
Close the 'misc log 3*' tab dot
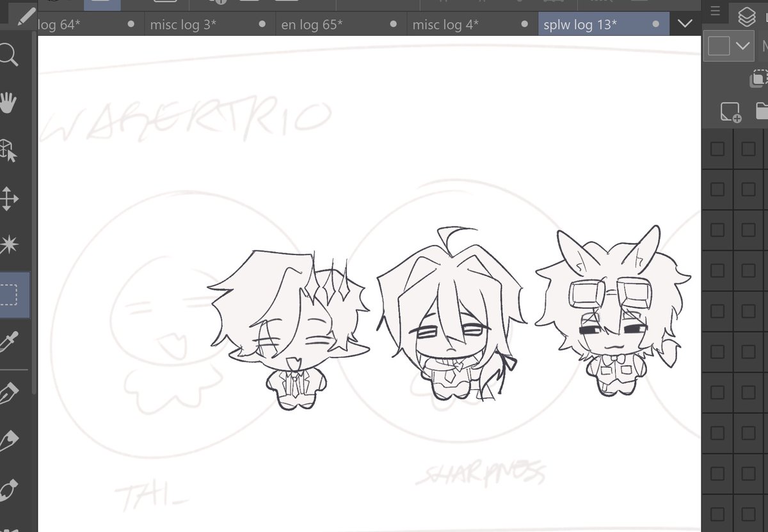262,24
